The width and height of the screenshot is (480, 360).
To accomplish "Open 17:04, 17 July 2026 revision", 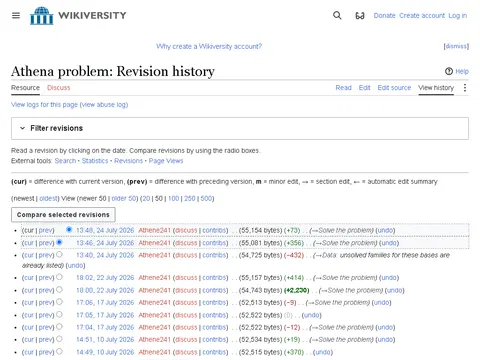I will (x=105, y=328).
